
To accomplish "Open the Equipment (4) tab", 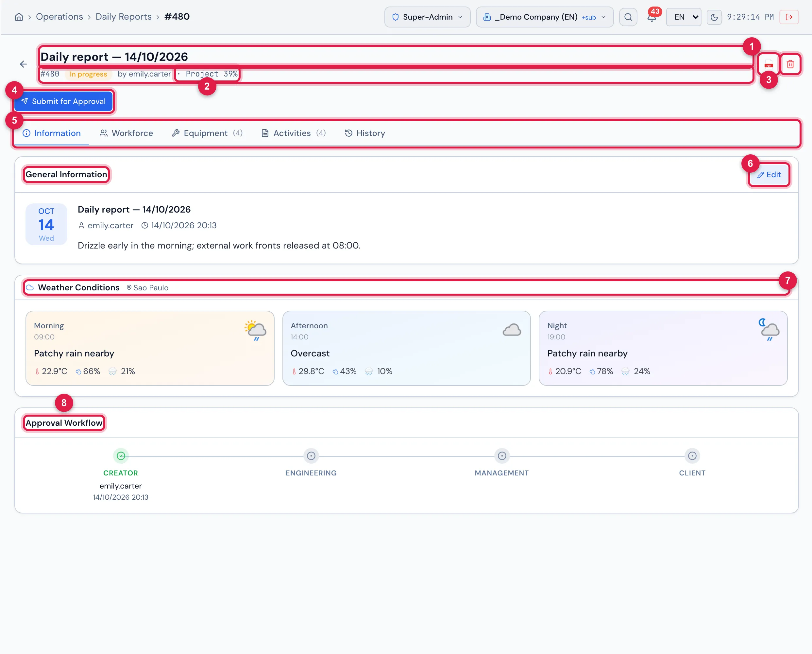I will (x=207, y=133).
